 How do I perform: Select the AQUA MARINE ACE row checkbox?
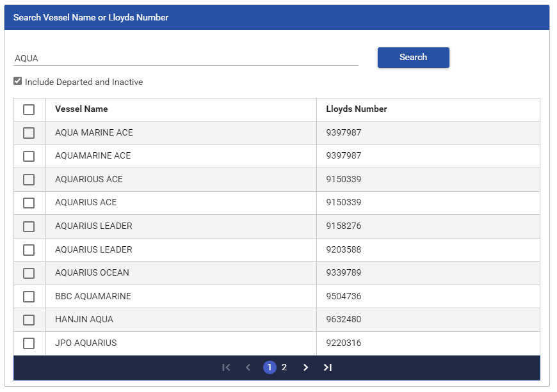pyautogui.click(x=29, y=133)
